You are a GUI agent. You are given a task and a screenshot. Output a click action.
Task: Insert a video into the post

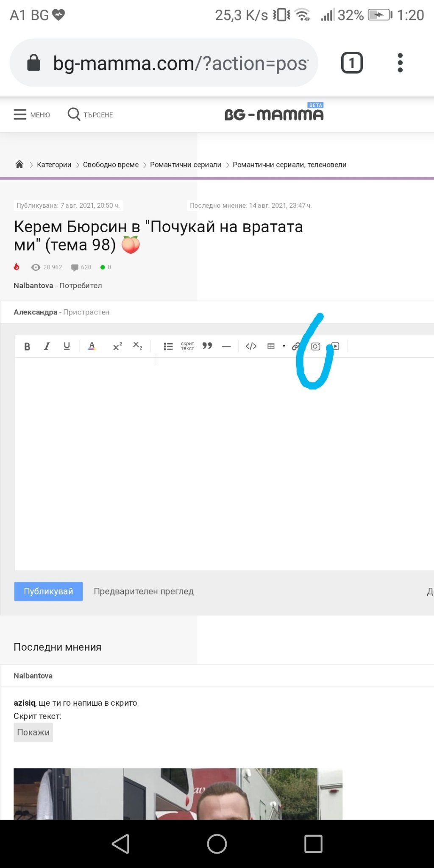335,346
